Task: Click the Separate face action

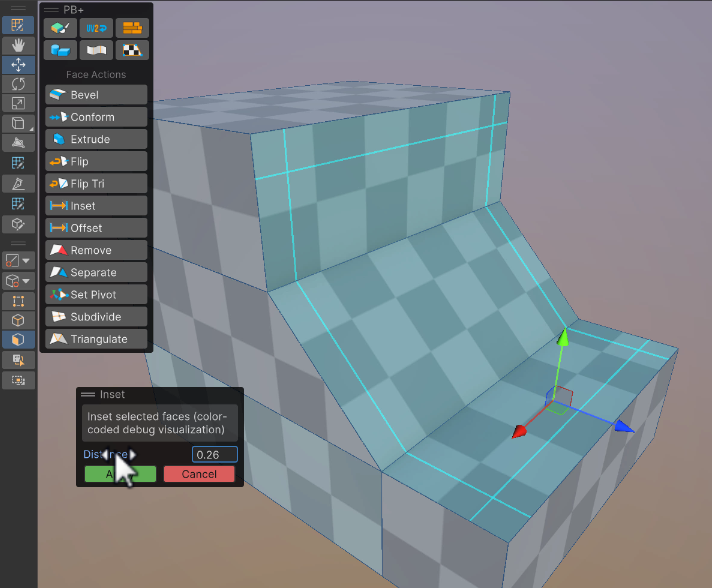Action: pyautogui.click(x=96, y=272)
